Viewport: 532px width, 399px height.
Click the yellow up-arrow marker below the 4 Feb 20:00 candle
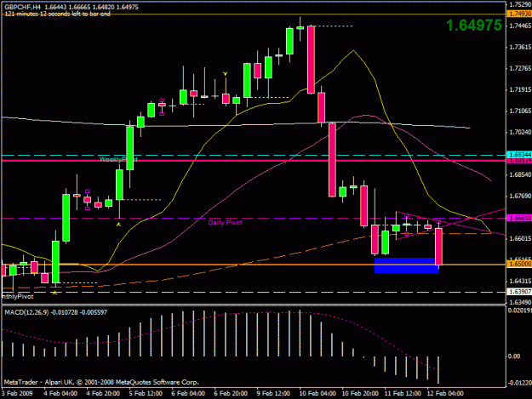pos(118,225)
